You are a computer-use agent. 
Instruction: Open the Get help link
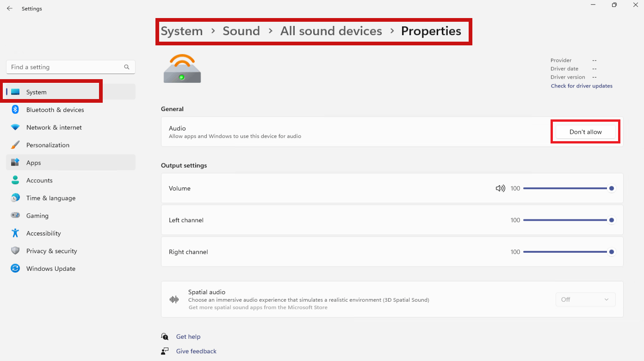point(188,336)
